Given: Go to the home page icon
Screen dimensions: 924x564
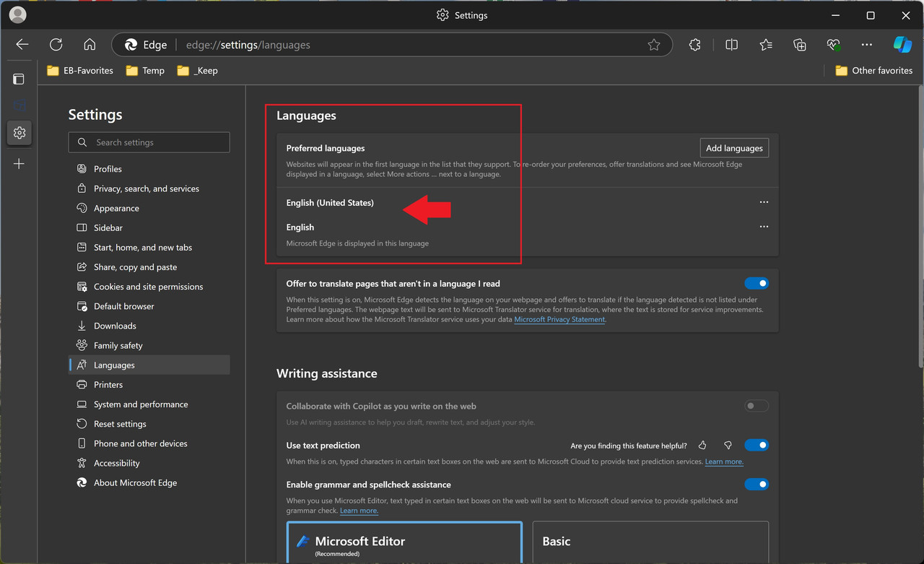Looking at the screenshot, I should pyautogui.click(x=90, y=45).
